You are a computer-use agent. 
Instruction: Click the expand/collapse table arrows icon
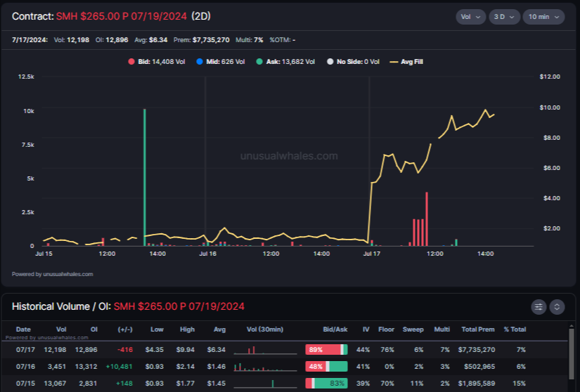click(557, 307)
